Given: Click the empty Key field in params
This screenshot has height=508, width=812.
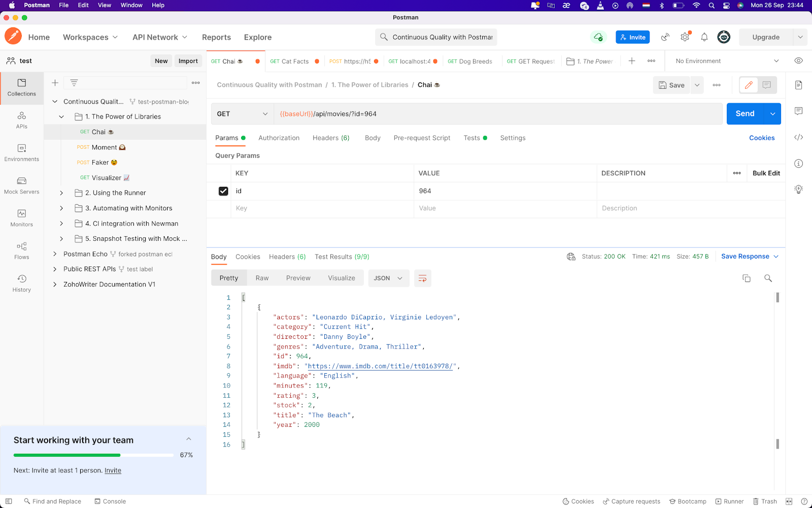Looking at the screenshot, I should point(322,208).
